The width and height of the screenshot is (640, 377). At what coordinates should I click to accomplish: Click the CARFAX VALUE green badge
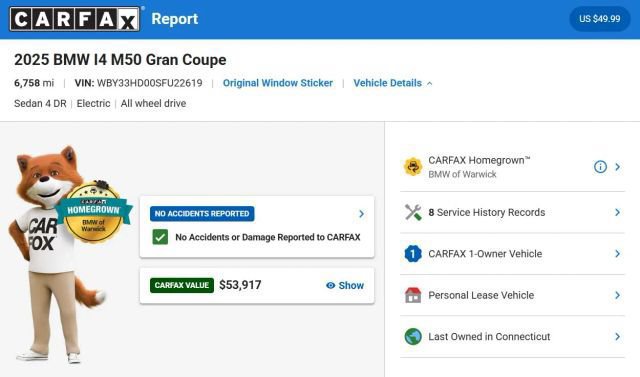(182, 285)
